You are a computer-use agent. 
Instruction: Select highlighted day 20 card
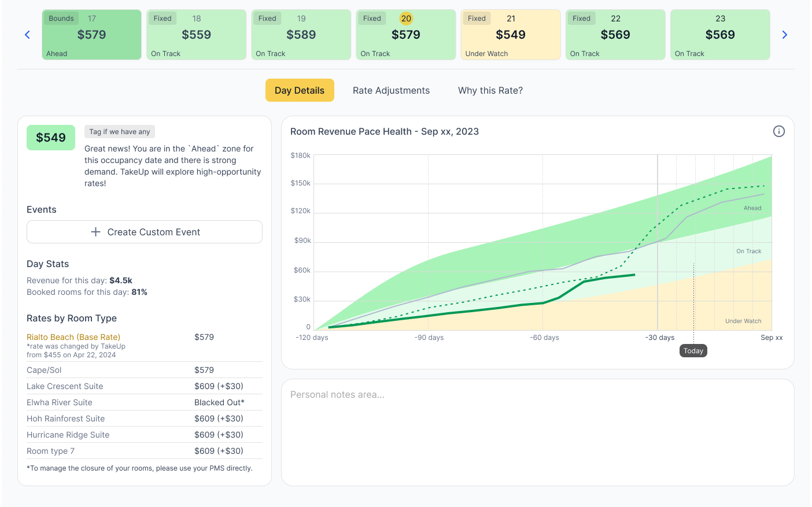tap(405, 35)
